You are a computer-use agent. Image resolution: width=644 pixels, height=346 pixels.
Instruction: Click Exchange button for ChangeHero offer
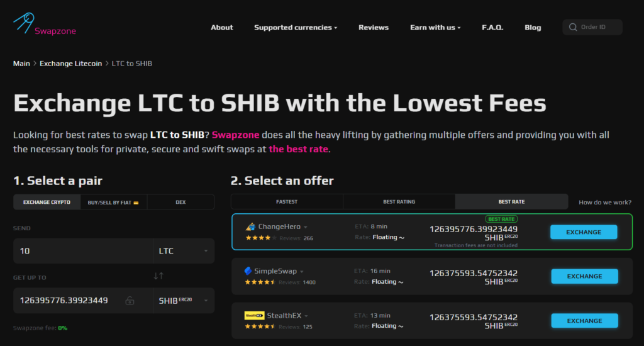click(583, 232)
